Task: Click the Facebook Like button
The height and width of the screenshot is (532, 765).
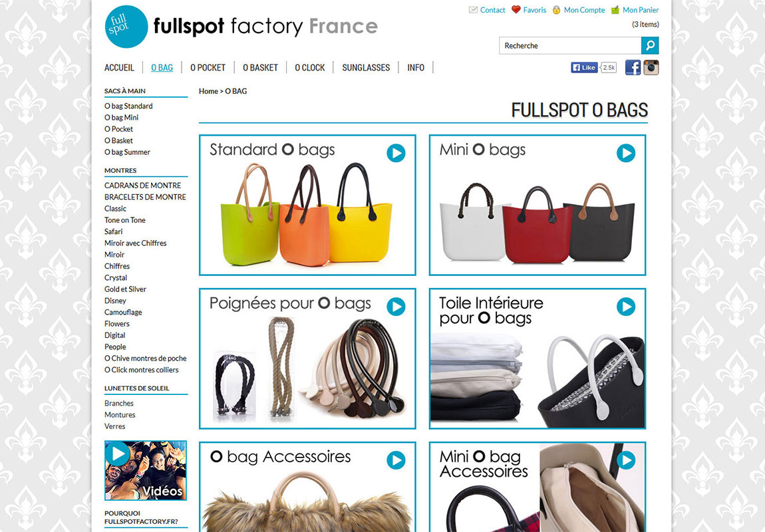Action: click(x=584, y=67)
